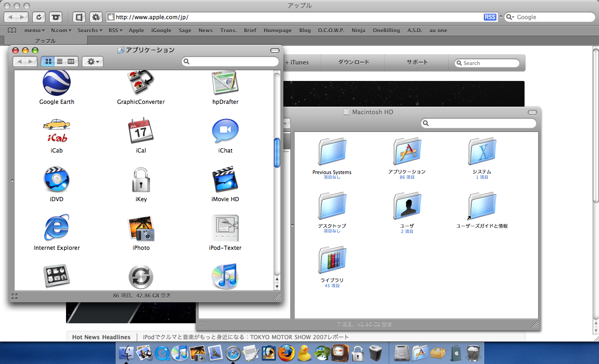Click the Macintosh HD window search field
The width and height of the screenshot is (599, 364).
[479, 123]
